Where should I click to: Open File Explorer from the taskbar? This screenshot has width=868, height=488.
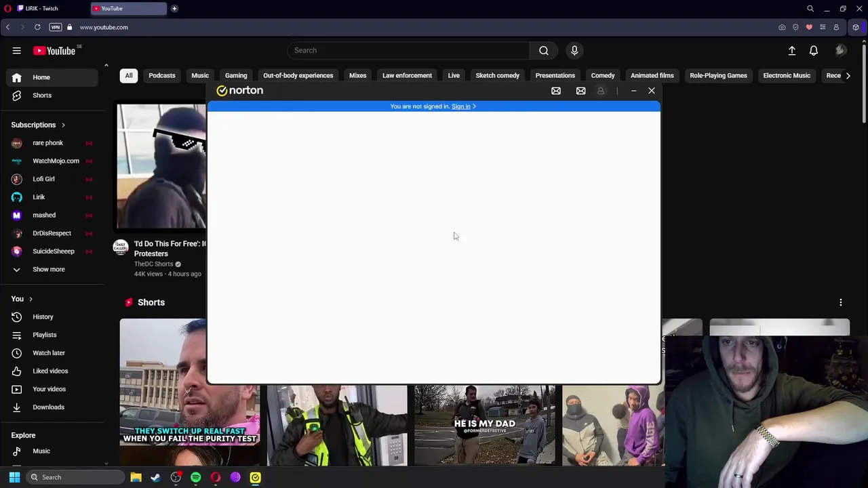click(136, 477)
